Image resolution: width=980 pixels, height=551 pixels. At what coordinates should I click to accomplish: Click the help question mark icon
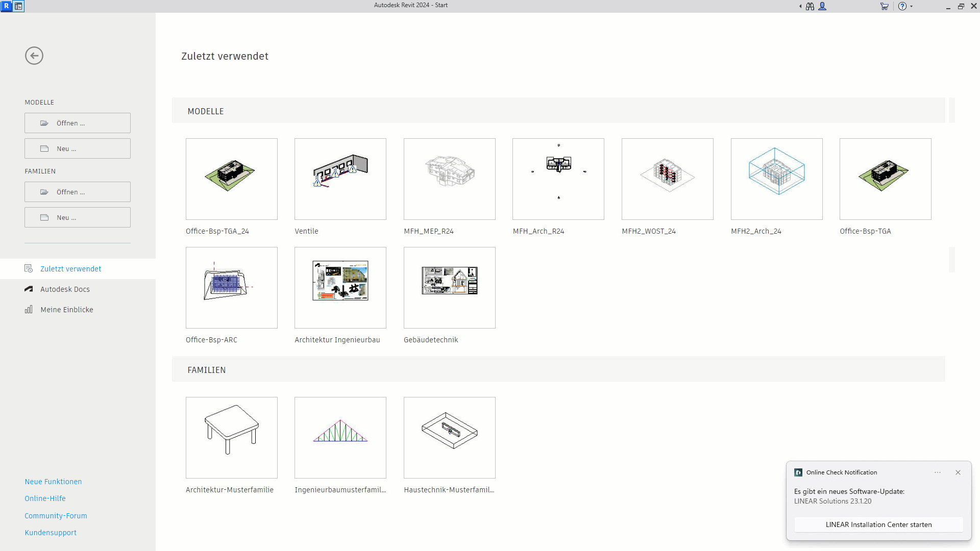point(902,6)
